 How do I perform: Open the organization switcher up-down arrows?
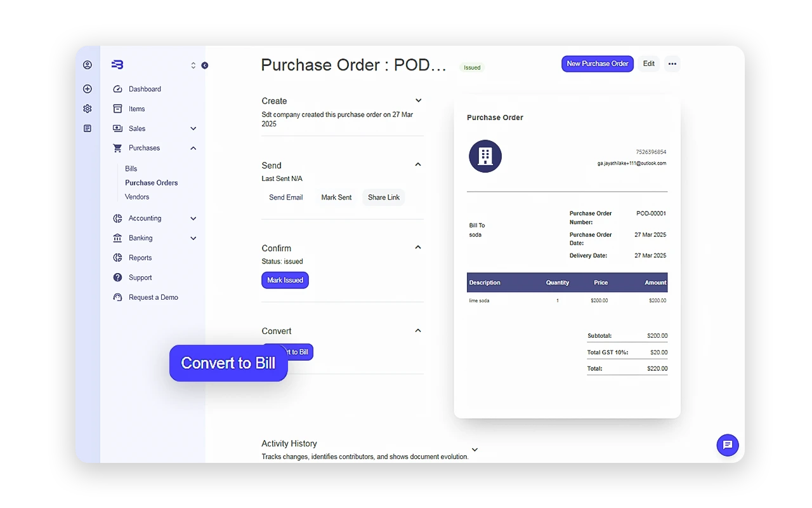point(193,65)
